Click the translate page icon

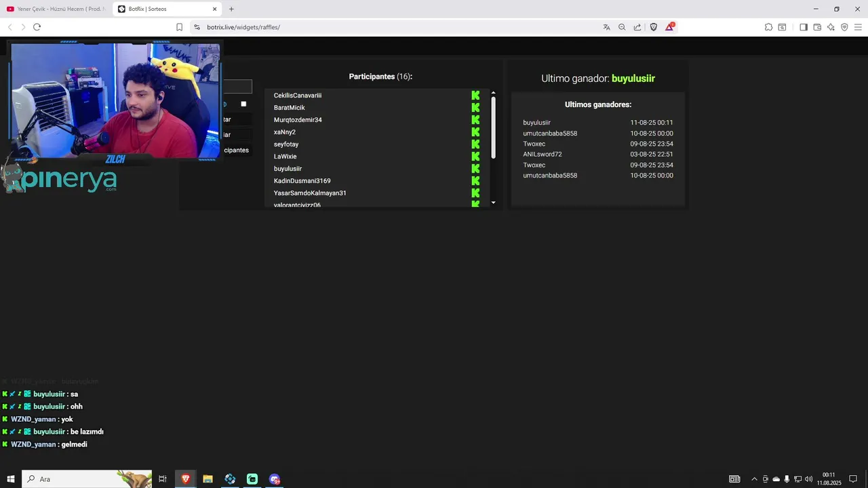pos(606,27)
